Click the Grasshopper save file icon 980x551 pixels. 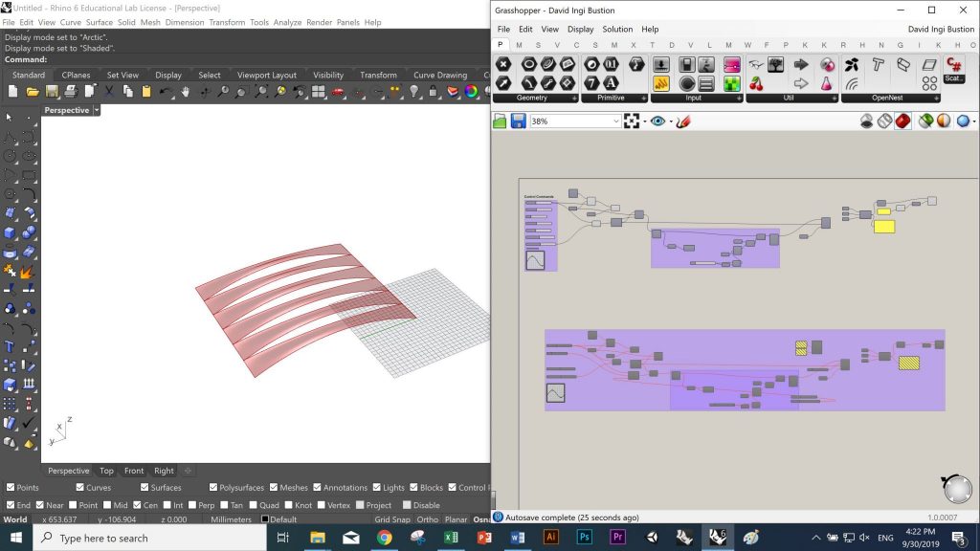(x=518, y=121)
